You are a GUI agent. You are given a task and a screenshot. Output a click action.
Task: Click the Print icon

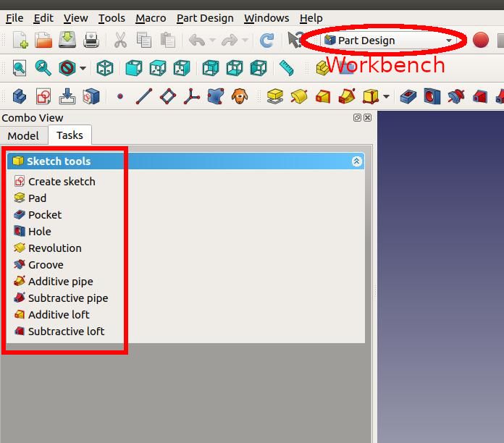tap(91, 40)
